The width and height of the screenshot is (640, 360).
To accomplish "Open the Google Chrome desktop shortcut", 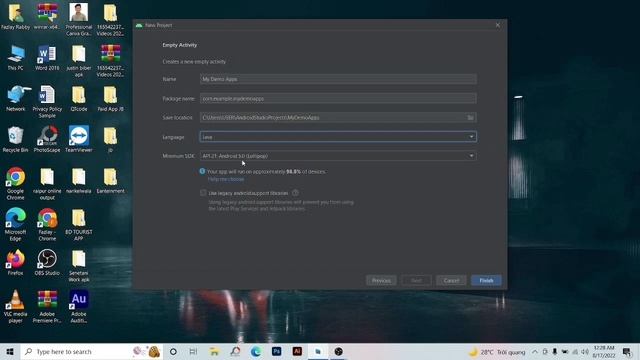I will click(x=16, y=183).
